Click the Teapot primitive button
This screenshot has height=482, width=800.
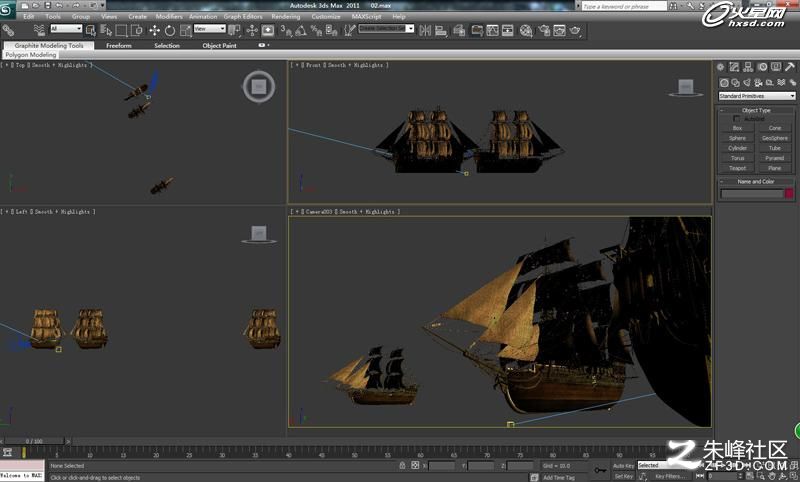[738, 168]
